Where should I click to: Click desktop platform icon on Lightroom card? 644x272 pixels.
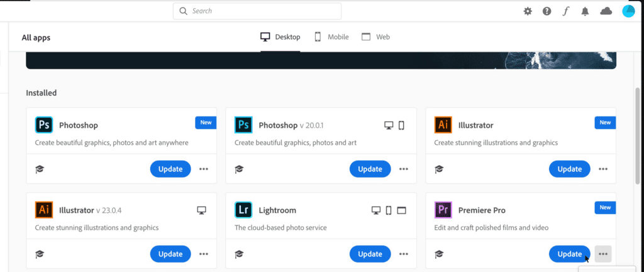click(x=376, y=210)
